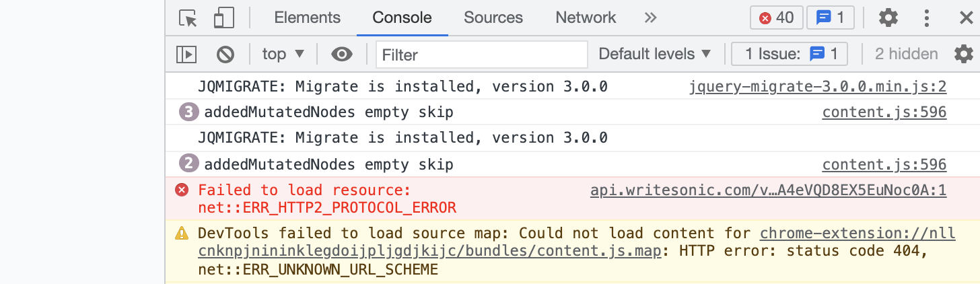Viewport: 980px width, 284px height.
Task: Clear console with the ban icon
Action: pos(225,54)
